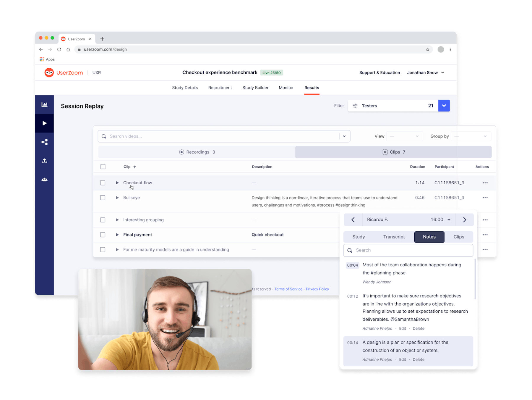Click the browser forward arrow
532x400 pixels.
click(50, 49)
